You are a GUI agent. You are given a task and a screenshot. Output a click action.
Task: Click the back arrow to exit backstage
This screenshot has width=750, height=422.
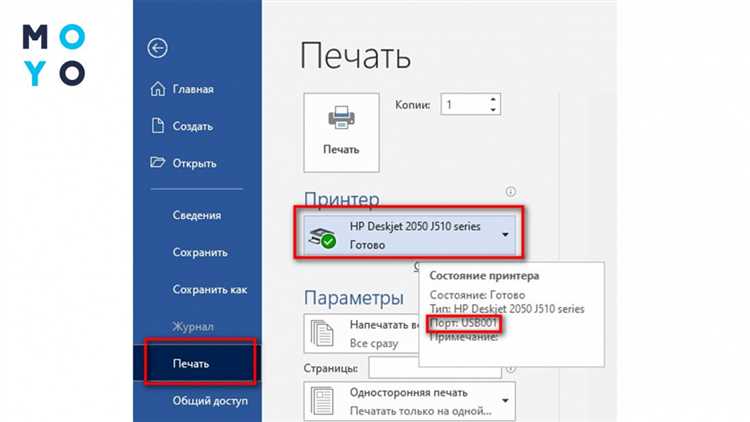point(157,48)
